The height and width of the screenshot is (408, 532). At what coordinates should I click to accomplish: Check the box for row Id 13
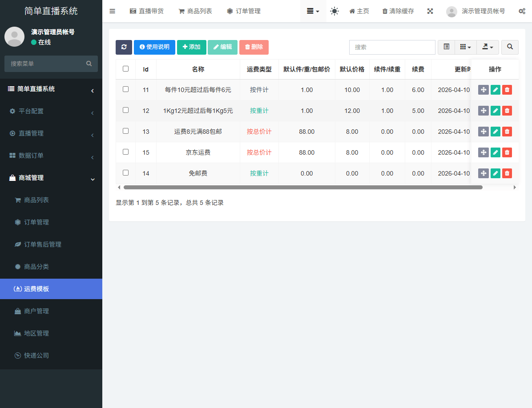[125, 131]
